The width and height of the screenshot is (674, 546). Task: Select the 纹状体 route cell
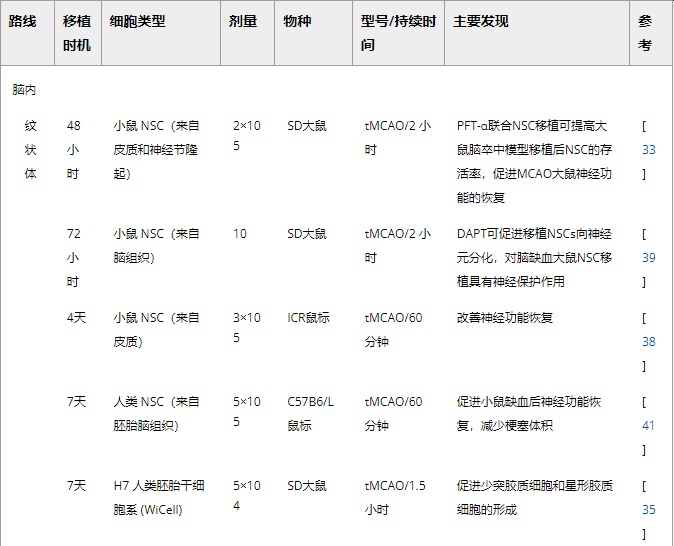click(31, 149)
